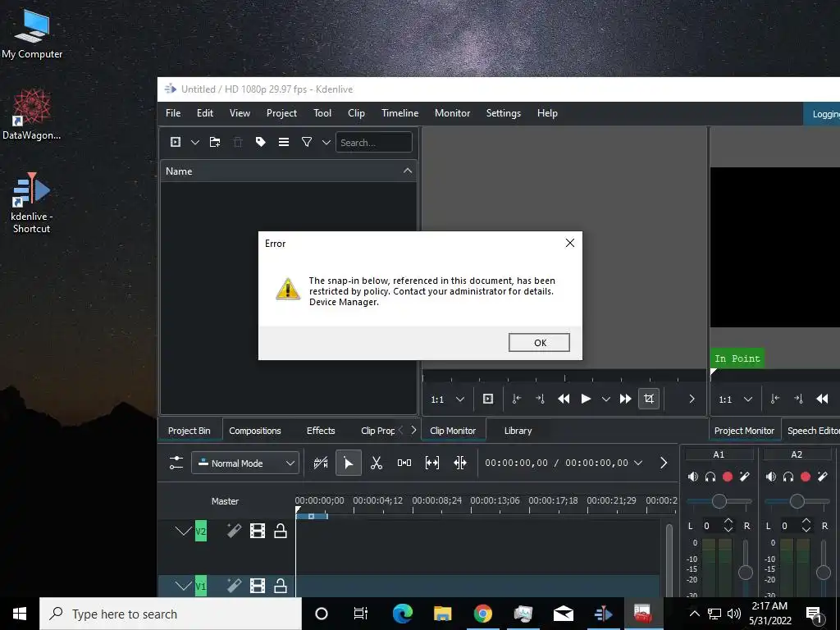Rewind in the Project Monitor
The height and width of the screenshot is (630, 840).
click(822, 399)
